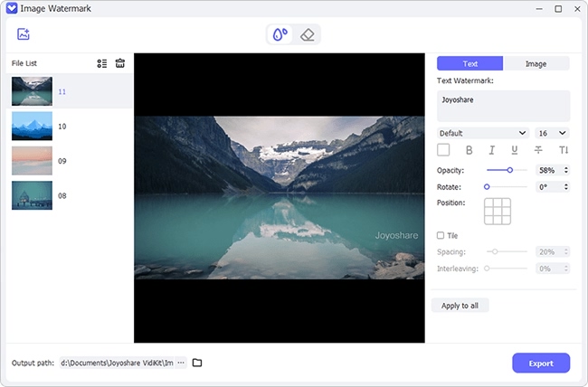Viewport: 588px width, 387px height.
Task: Select thumbnail of file 11
Action: coord(32,91)
